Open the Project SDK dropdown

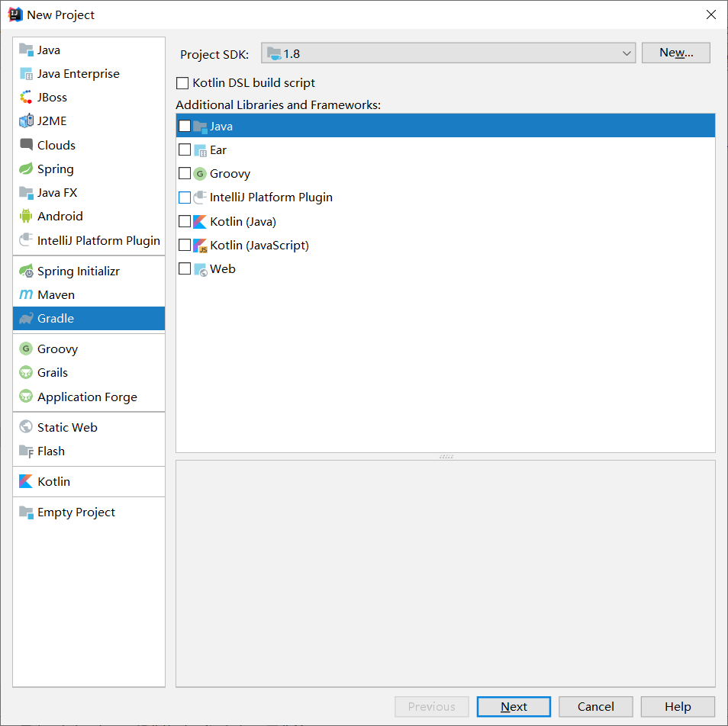pos(448,53)
